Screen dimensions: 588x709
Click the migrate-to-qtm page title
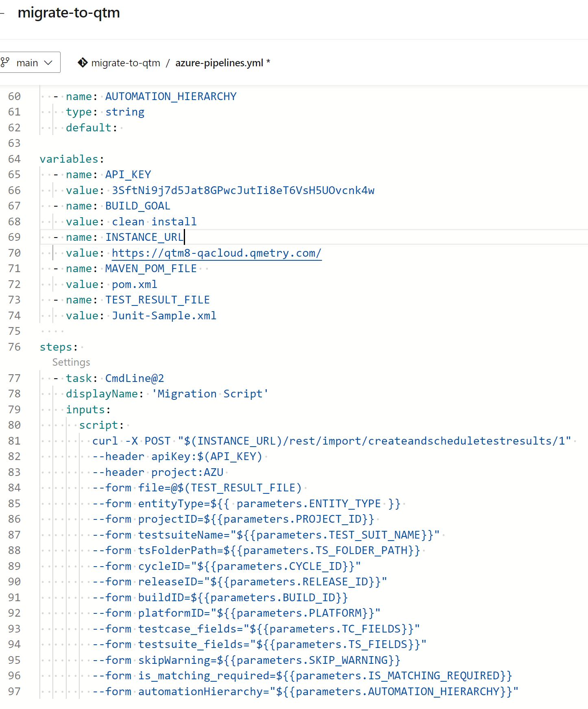pos(69,13)
